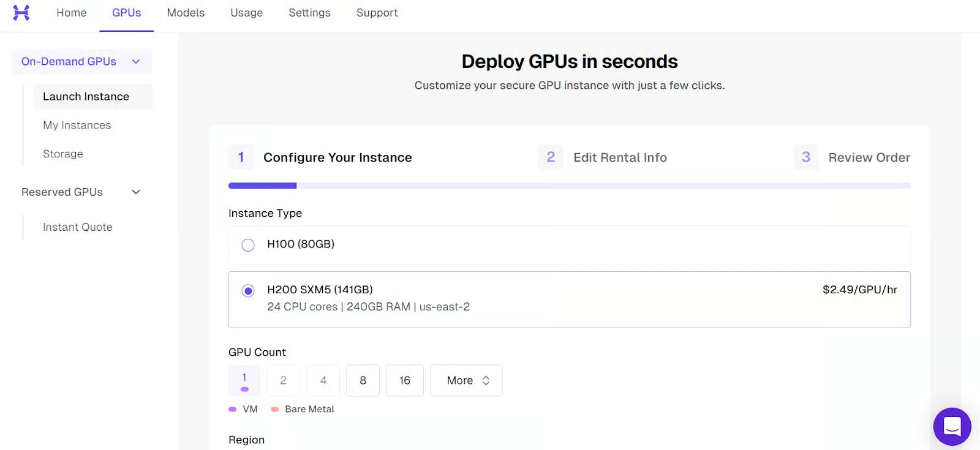Open the Usage tab
Image resolution: width=980 pixels, height=450 pixels.
(x=246, y=13)
